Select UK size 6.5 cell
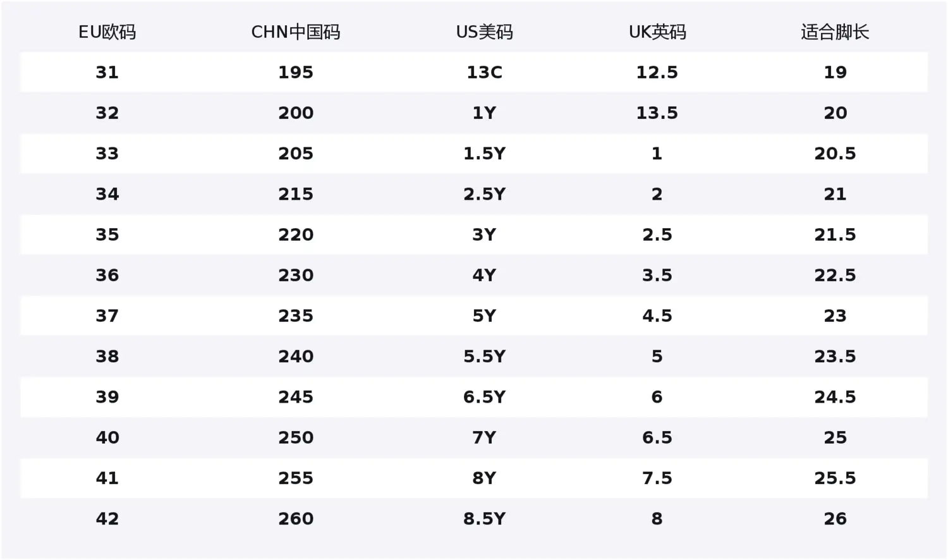The image size is (948, 560). coord(657,437)
